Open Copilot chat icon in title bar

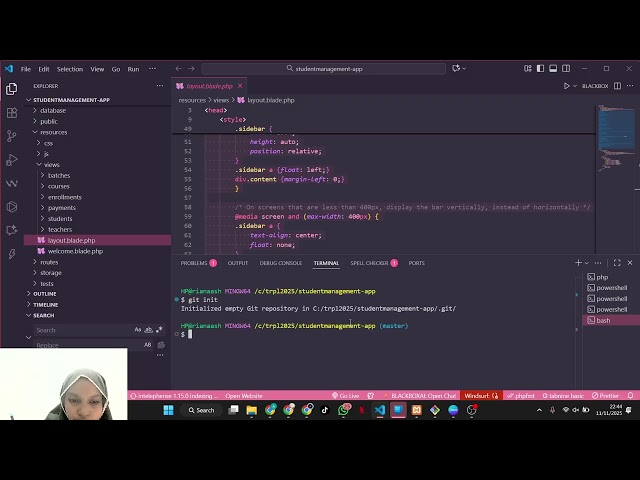(456, 68)
